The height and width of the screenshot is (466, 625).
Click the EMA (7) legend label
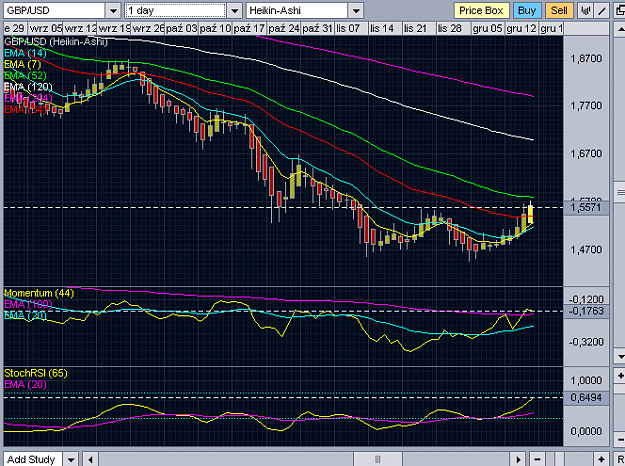22,64
